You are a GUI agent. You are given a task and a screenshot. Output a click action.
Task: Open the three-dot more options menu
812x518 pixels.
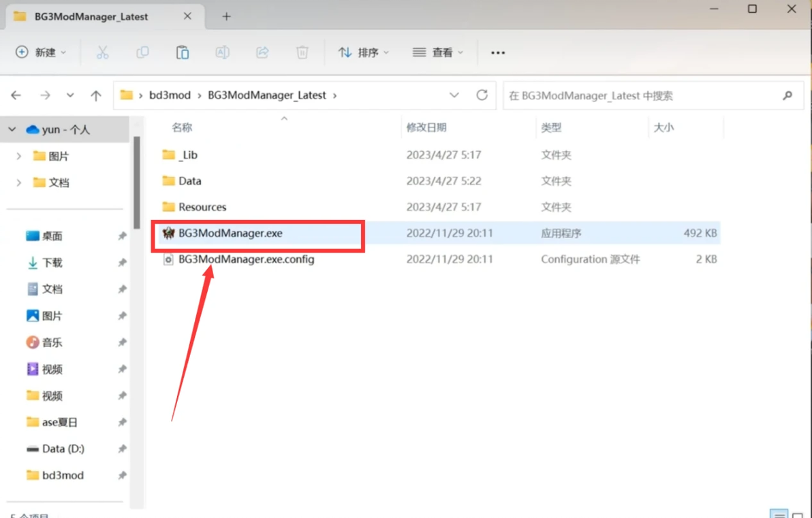point(498,53)
